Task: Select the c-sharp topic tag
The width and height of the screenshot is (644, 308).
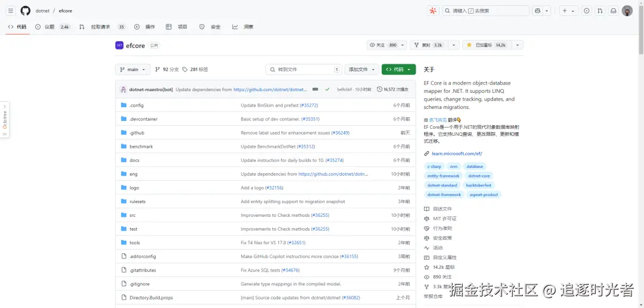Action: [434, 166]
